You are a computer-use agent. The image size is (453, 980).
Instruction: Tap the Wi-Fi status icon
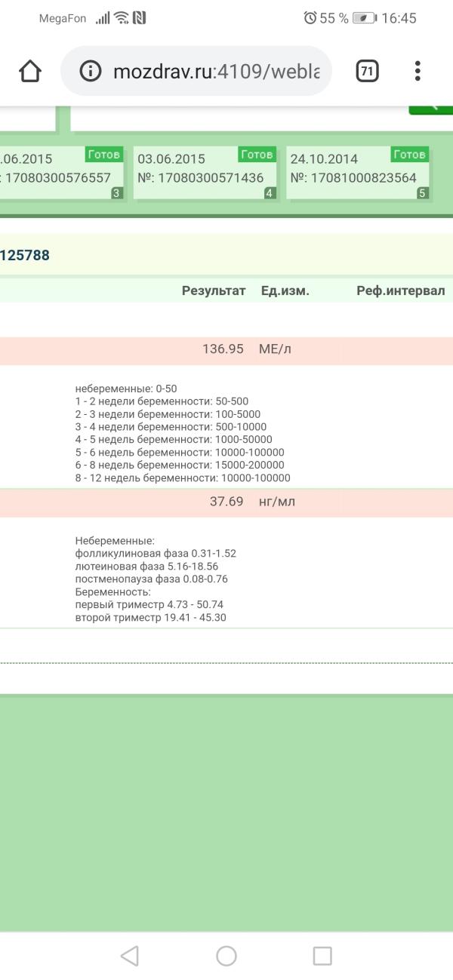[x=122, y=18]
